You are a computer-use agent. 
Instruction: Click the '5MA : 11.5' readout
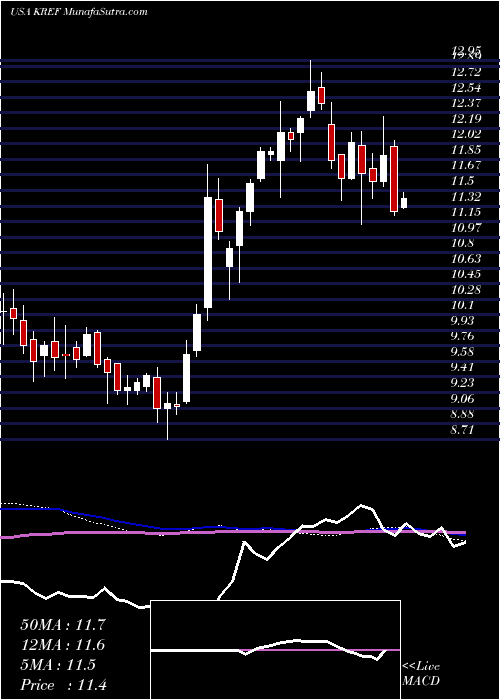pyautogui.click(x=58, y=665)
